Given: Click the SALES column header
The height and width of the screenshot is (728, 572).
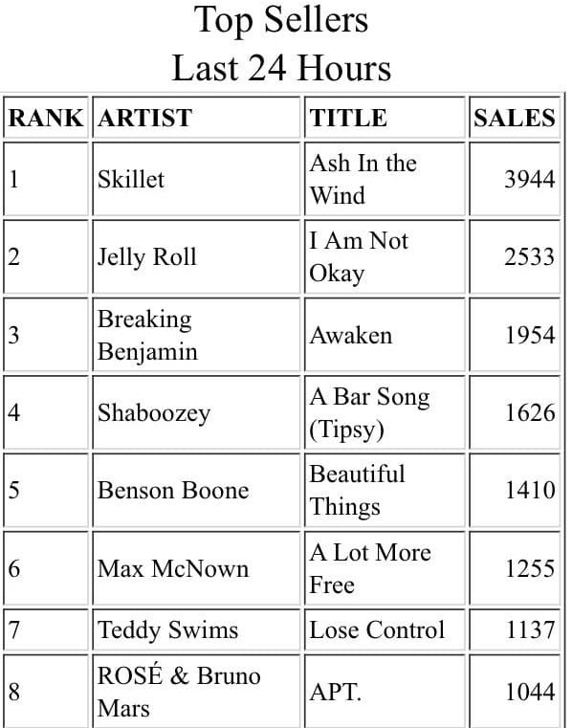Looking at the screenshot, I should (x=515, y=118).
